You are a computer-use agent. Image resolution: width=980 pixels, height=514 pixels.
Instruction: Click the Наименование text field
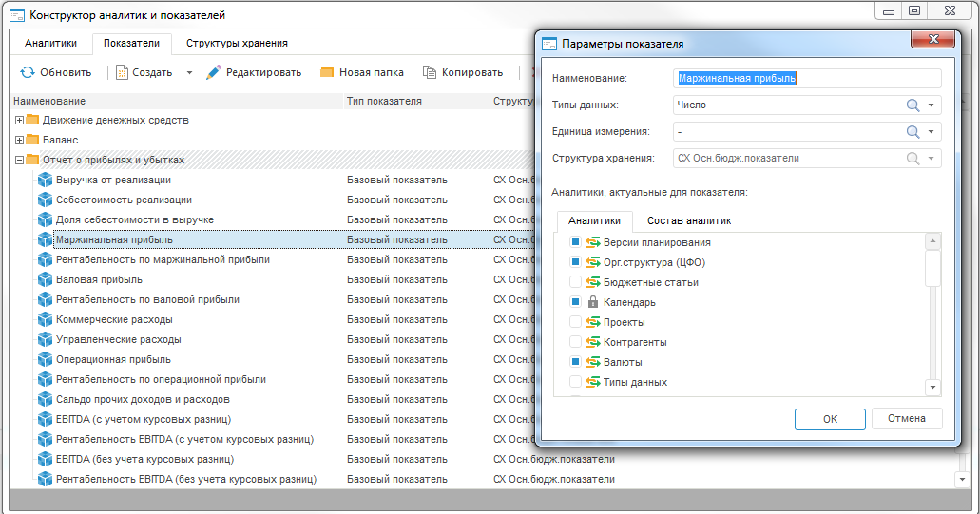(x=806, y=78)
